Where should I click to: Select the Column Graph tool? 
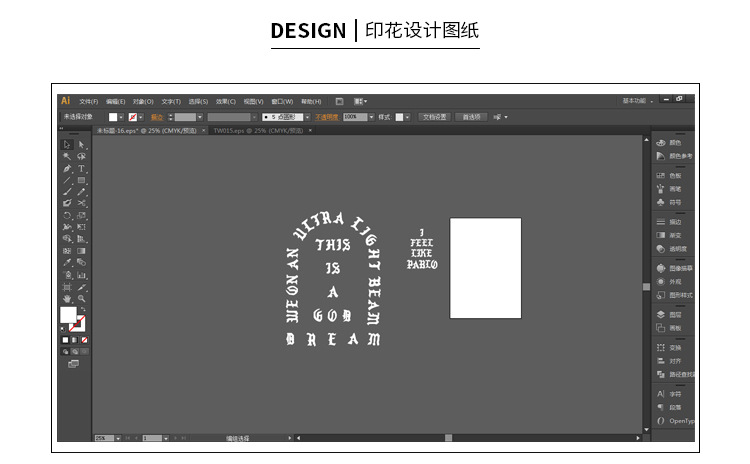click(81, 275)
